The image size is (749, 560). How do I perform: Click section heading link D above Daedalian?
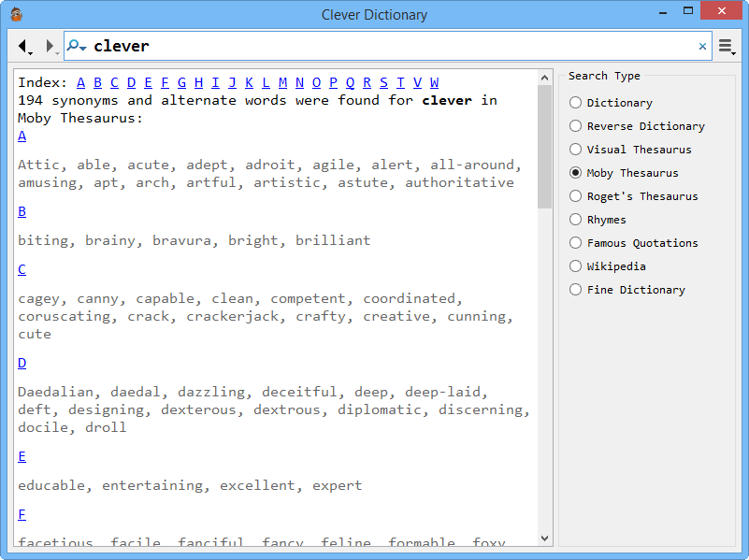(22, 363)
